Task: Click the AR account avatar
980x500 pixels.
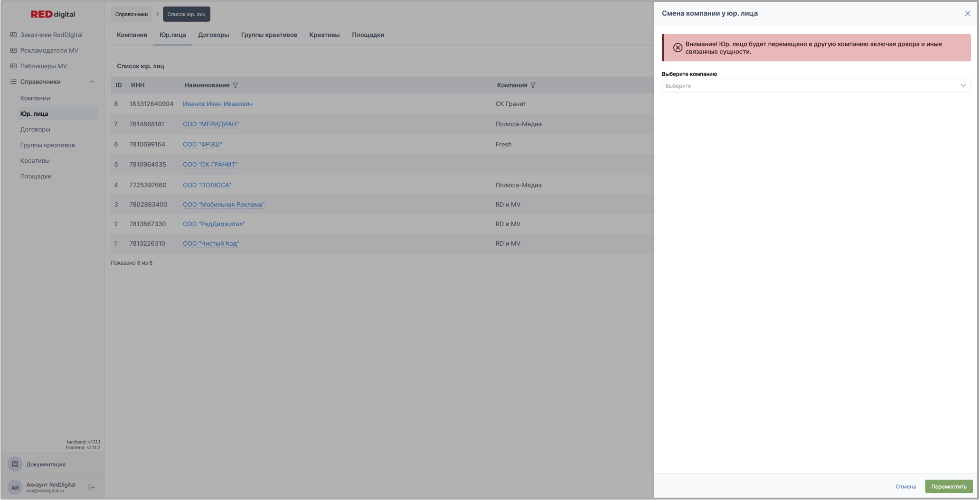Action: 15,487
